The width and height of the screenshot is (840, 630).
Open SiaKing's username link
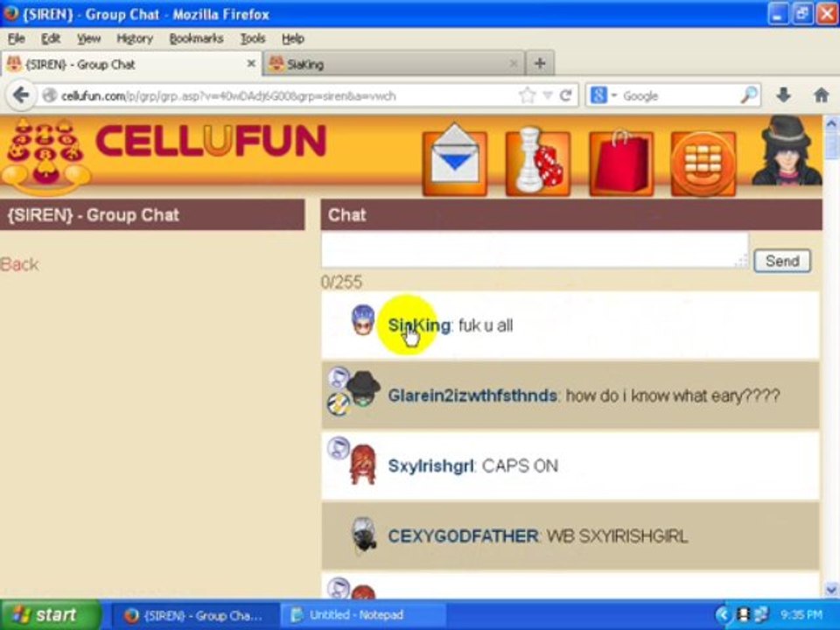pos(419,325)
